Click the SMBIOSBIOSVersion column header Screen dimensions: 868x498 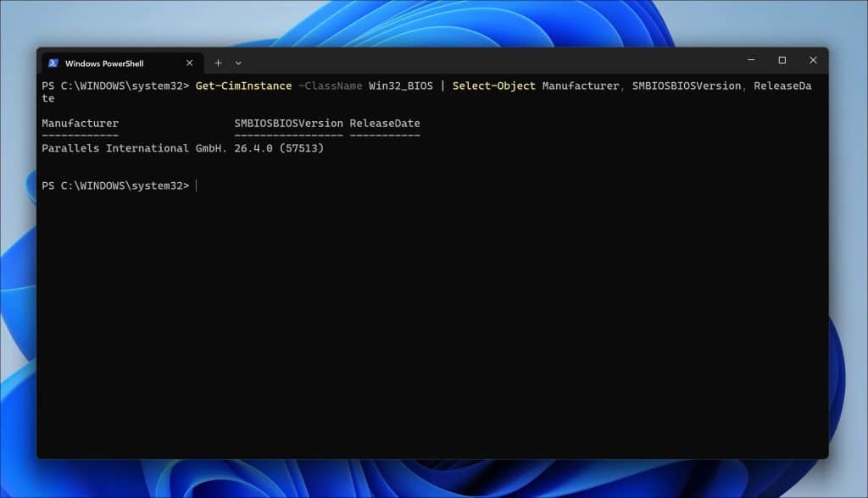(288, 124)
